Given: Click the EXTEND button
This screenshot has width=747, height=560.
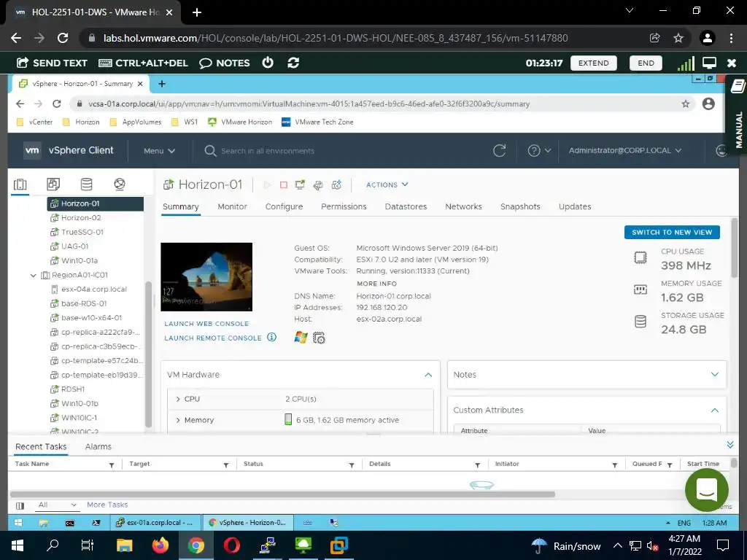Looking at the screenshot, I should pyautogui.click(x=593, y=63).
